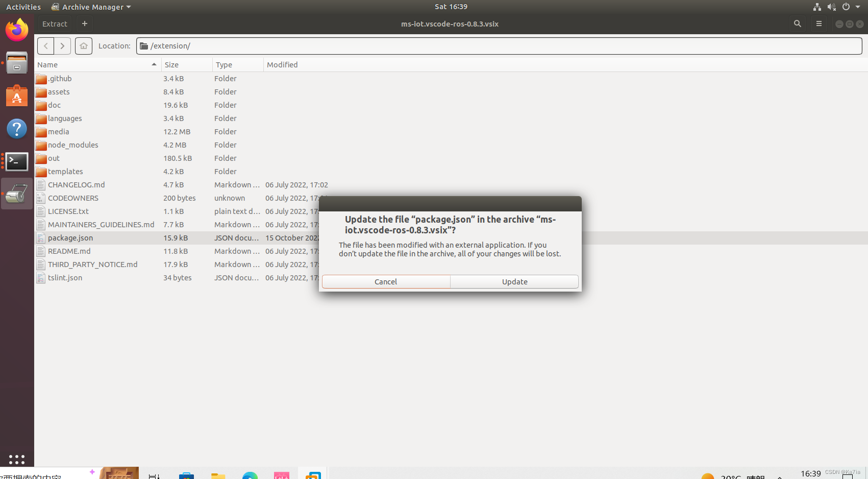This screenshot has width=868, height=479.
Task: Launch Firefox from the dock
Action: (x=17, y=30)
